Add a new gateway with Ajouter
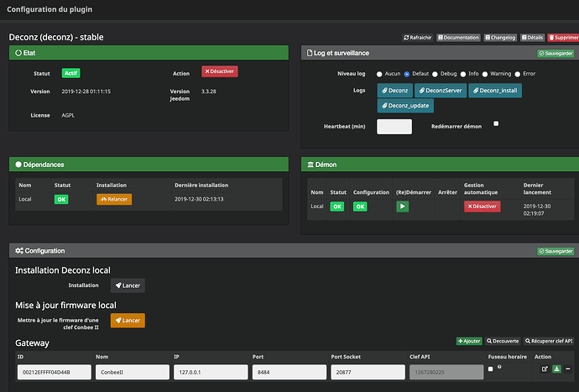This screenshot has height=392, width=579. click(x=469, y=341)
